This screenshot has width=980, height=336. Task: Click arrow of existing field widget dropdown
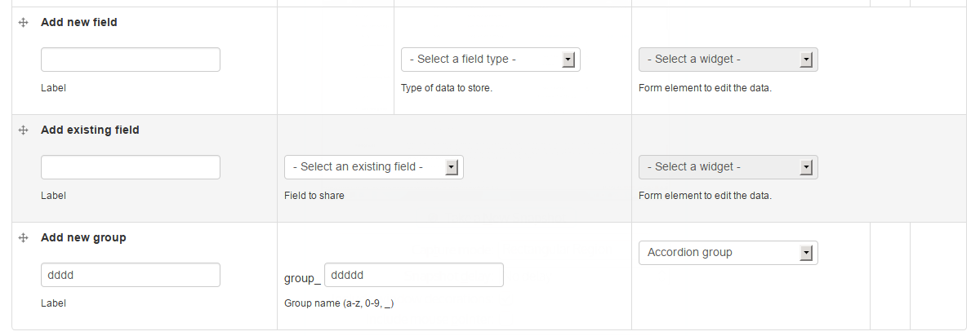pyautogui.click(x=807, y=167)
